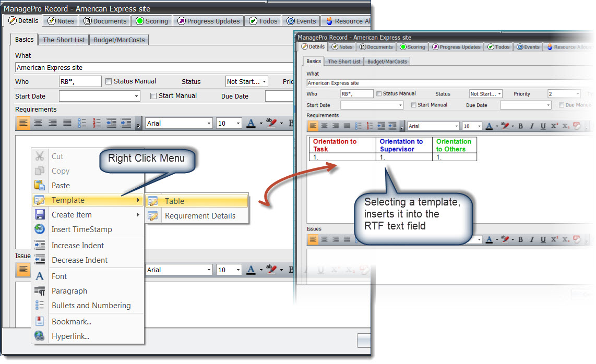Image resolution: width=596 pixels, height=364 pixels.
Task: Click the Who field in larger window
Action: (80, 82)
